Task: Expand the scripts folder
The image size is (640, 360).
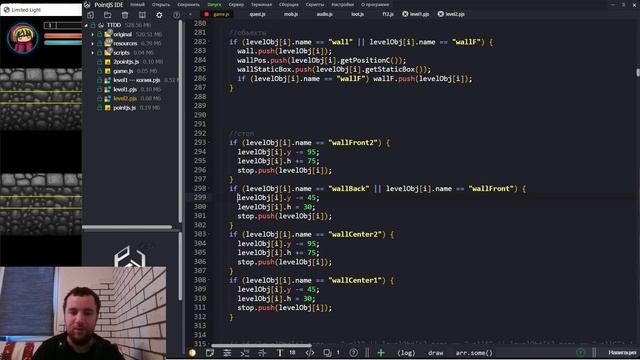Action: pyautogui.click(x=93, y=53)
